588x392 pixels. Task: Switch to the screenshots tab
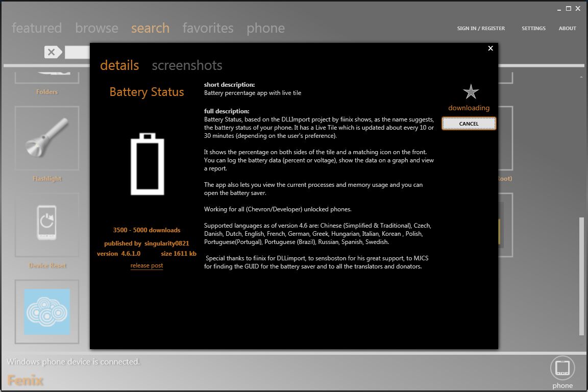[x=187, y=65]
